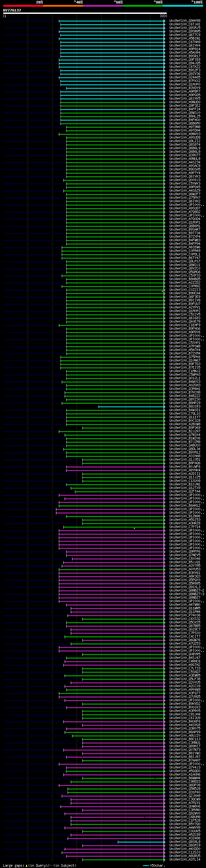This screenshot has width=206, height=868.
Task: Click the UniRef100_A9P814 entry
Action: [x=185, y=49]
